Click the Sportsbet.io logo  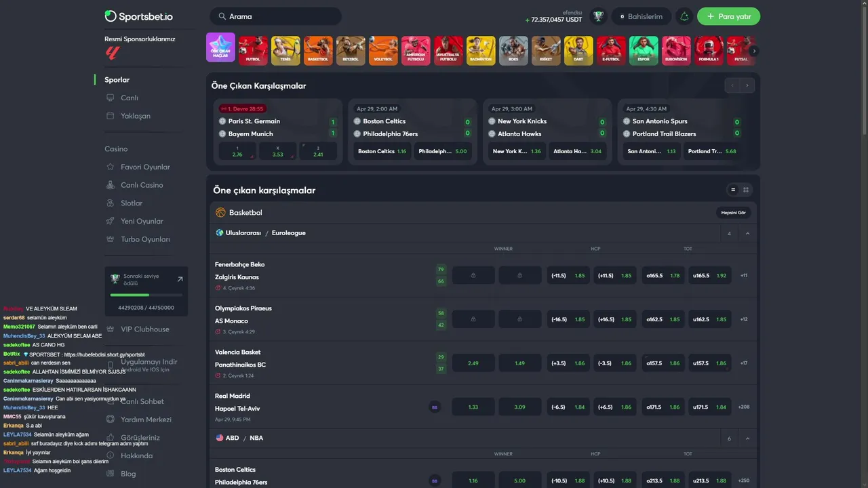pos(139,16)
